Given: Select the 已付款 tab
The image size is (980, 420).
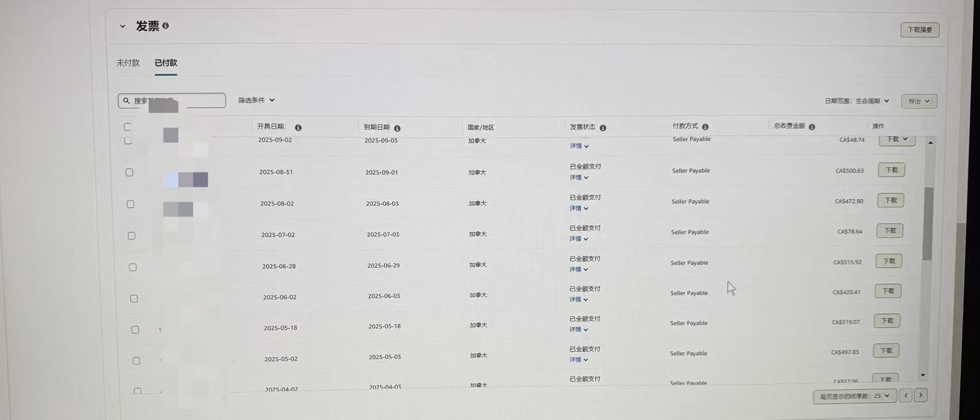Looking at the screenshot, I should click(x=165, y=63).
